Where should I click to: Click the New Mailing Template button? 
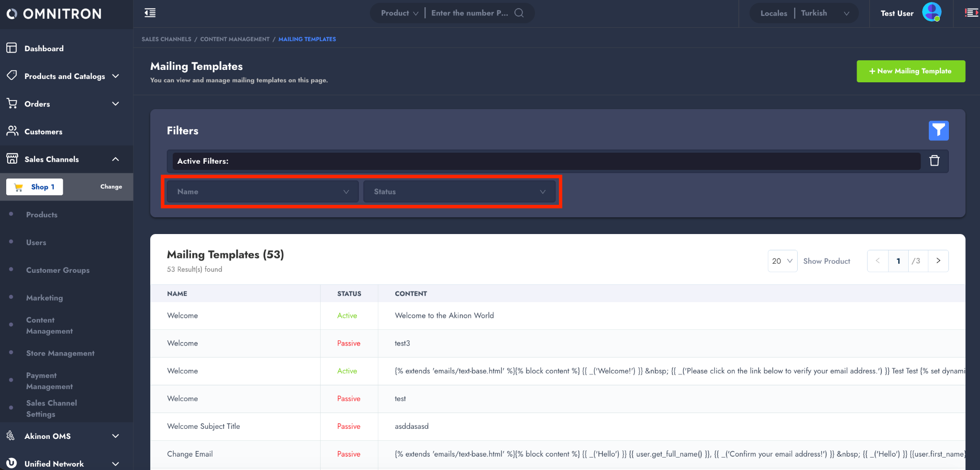click(911, 71)
